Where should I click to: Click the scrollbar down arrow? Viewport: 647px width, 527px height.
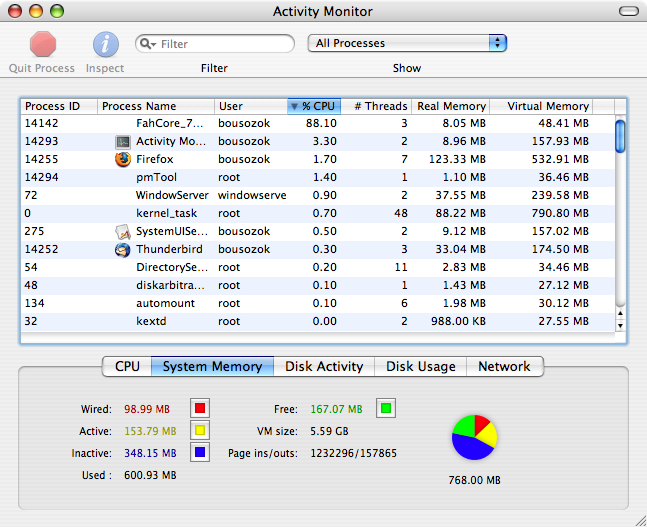[x=620, y=326]
